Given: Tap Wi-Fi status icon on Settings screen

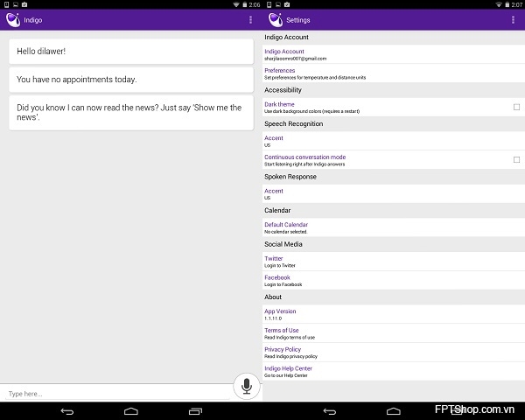Looking at the screenshot, I should pyautogui.click(x=499, y=4).
